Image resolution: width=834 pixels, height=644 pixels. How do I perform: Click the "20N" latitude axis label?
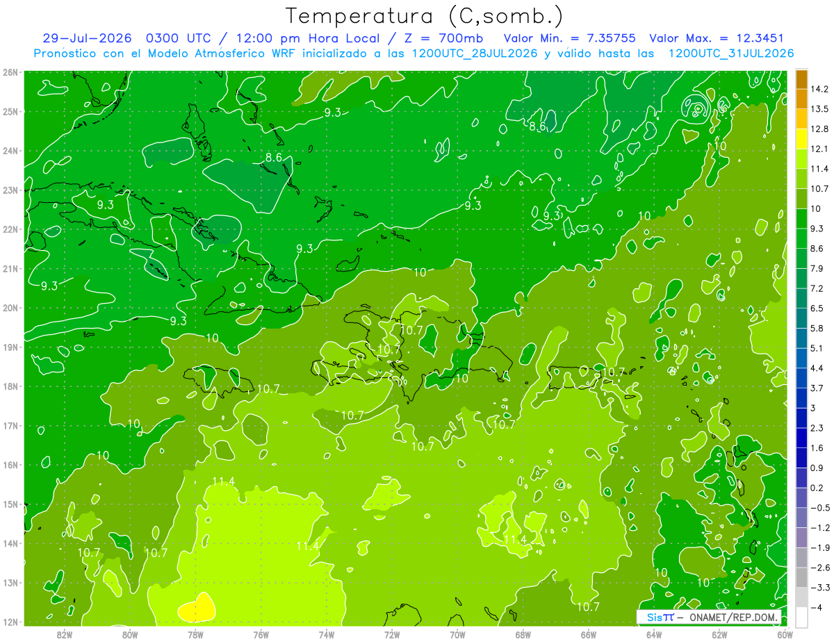pyautogui.click(x=11, y=308)
